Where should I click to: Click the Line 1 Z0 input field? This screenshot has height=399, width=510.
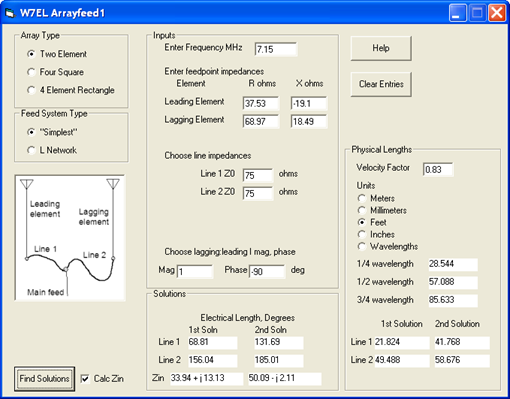tap(258, 175)
